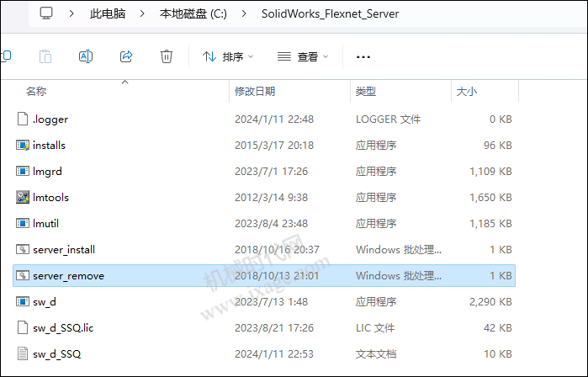588x377 pixels.
Task: Click the Rename toolbar icon
Action: [86, 56]
